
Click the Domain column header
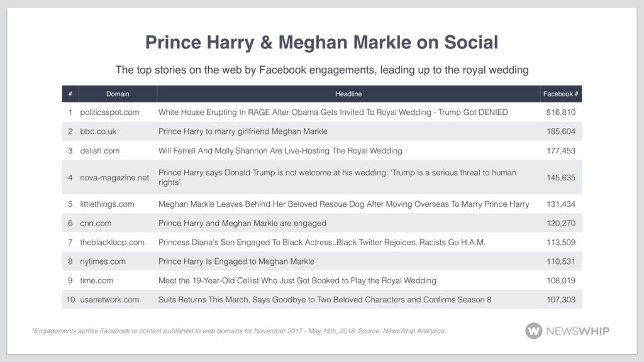[x=118, y=94]
